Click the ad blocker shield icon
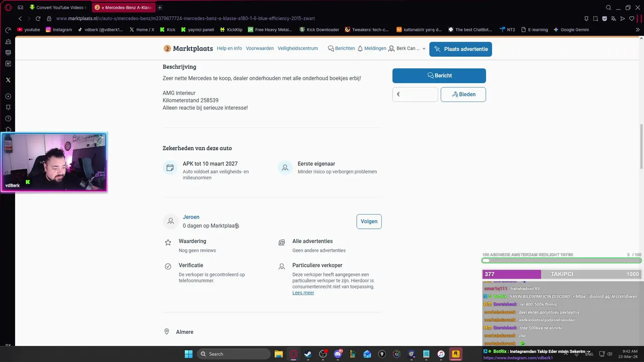The image size is (644, 362). click(x=604, y=19)
